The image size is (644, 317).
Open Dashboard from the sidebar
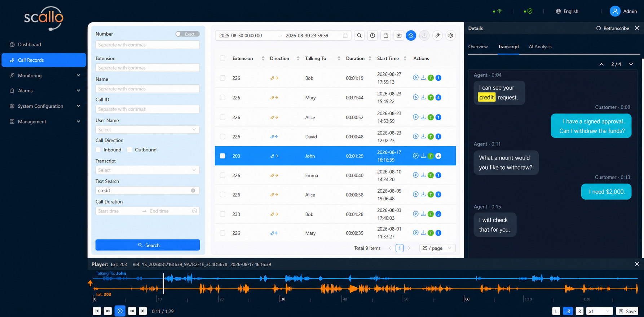click(x=44, y=45)
